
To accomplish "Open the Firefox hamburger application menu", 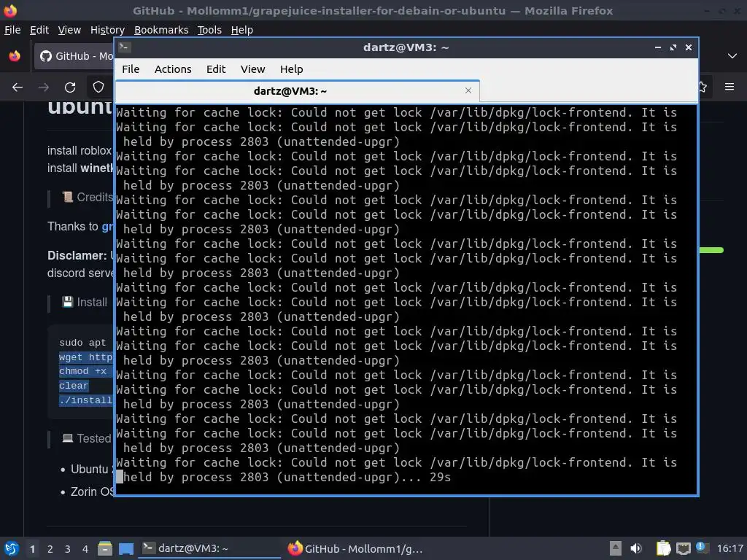I will click(729, 87).
